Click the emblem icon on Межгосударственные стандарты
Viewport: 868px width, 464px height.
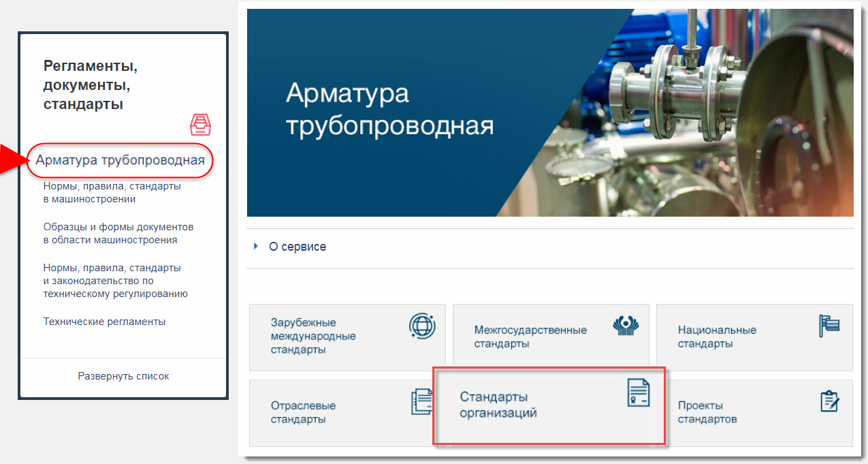coord(626,326)
